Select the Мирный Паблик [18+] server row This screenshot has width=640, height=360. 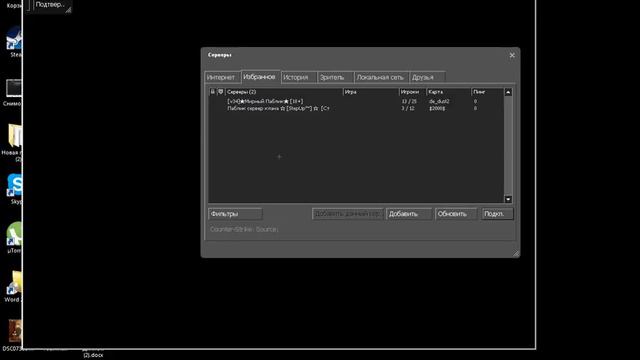click(356, 101)
